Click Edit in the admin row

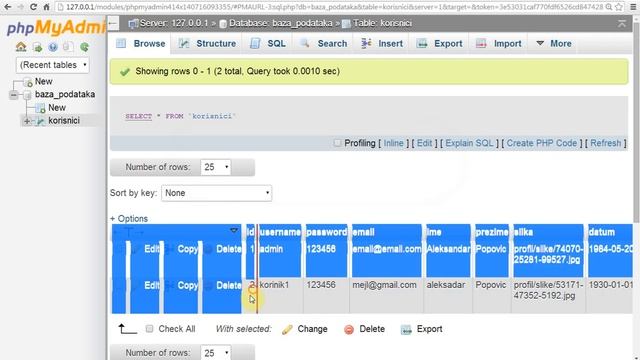pyautogui.click(x=151, y=249)
